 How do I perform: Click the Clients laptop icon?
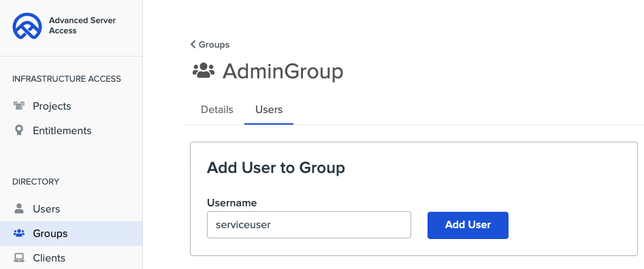(19, 258)
